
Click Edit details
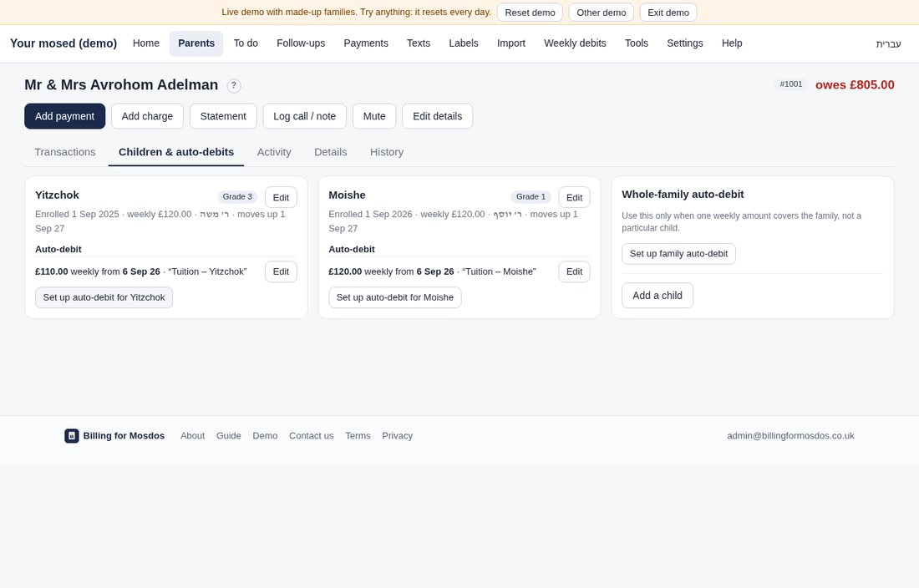[x=437, y=117]
